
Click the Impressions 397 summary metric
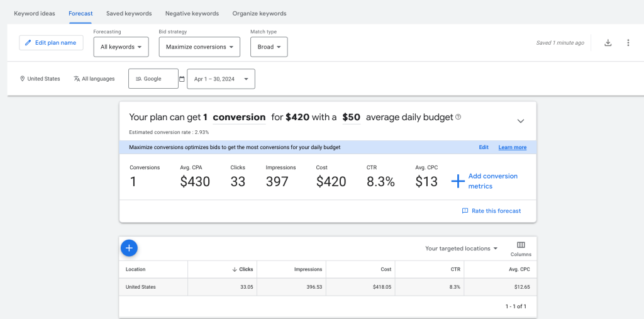(x=280, y=176)
